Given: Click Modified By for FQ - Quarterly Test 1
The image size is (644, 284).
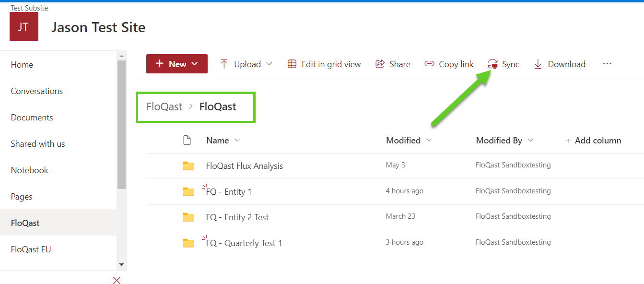Looking at the screenshot, I should 513,242.
